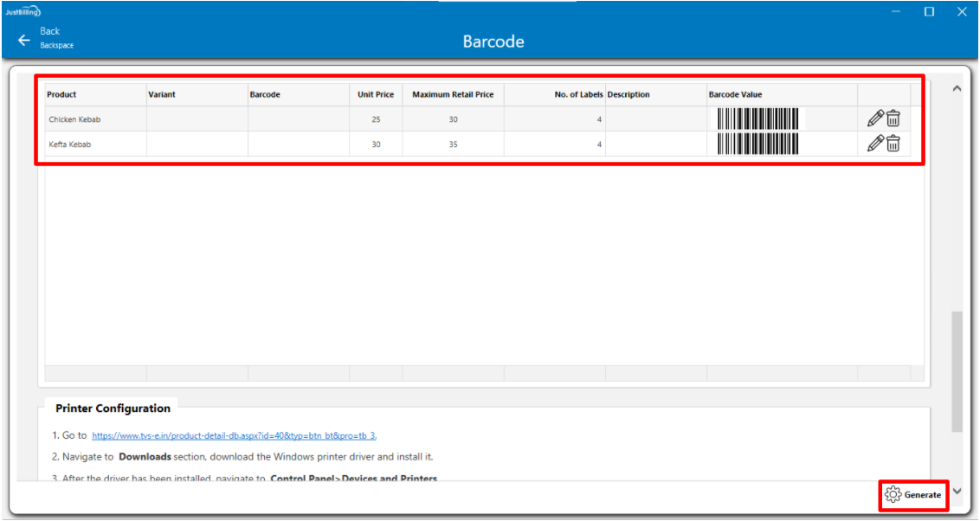Edit the Chicken Kebab row with pencil icon
This screenshot has width=980, height=521.
point(875,119)
